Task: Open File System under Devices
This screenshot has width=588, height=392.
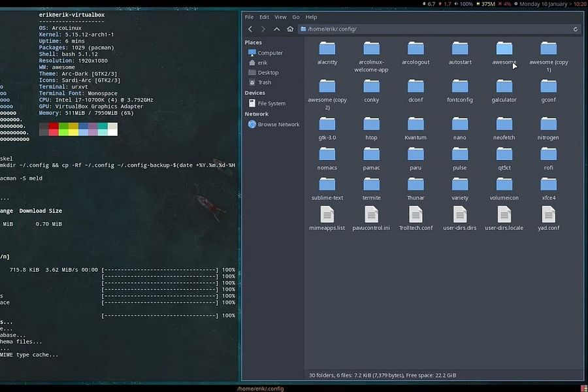Action: (270, 103)
